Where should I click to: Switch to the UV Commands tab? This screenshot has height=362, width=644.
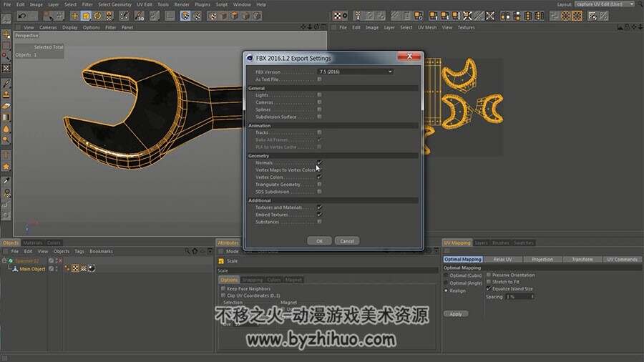[x=623, y=260]
